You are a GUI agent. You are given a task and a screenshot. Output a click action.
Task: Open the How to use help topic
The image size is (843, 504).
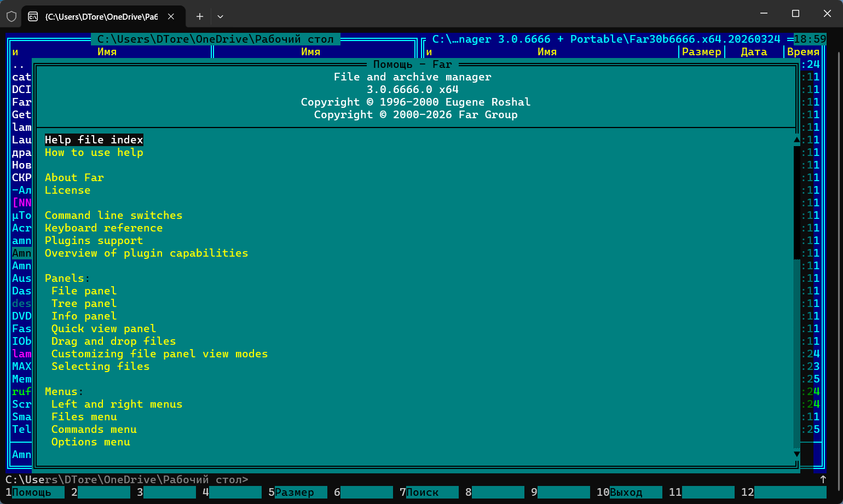(x=94, y=153)
